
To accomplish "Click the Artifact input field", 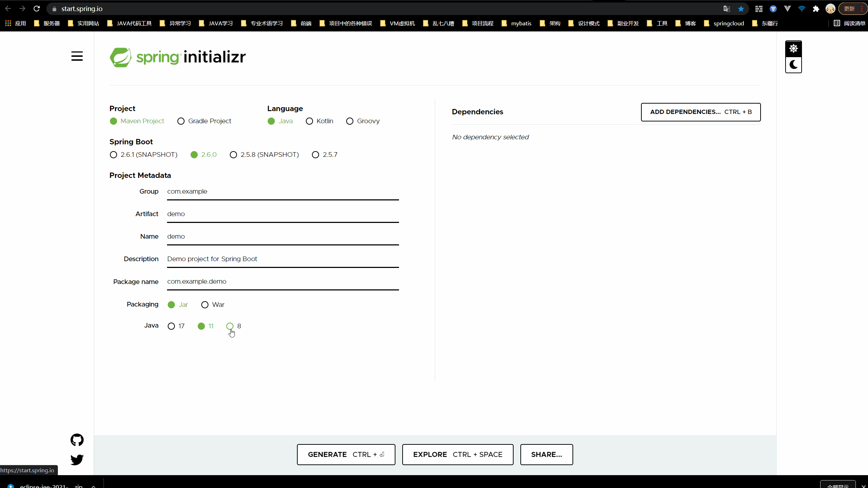I will (283, 214).
